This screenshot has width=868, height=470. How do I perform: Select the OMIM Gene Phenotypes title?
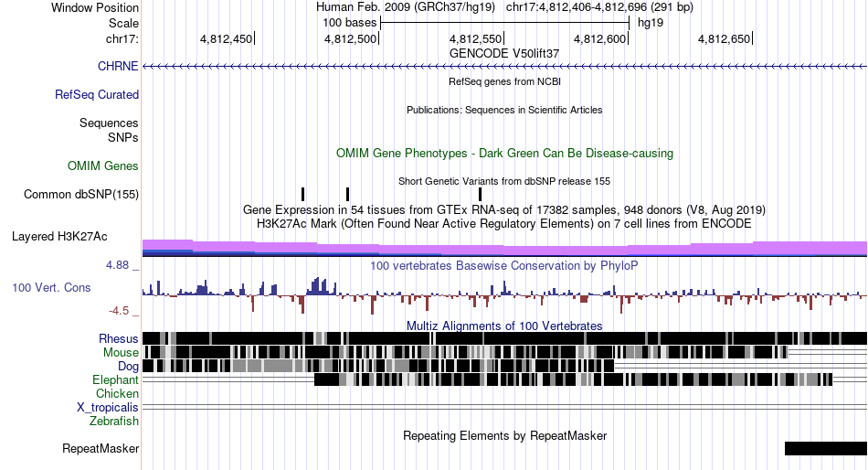pyautogui.click(x=504, y=153)
